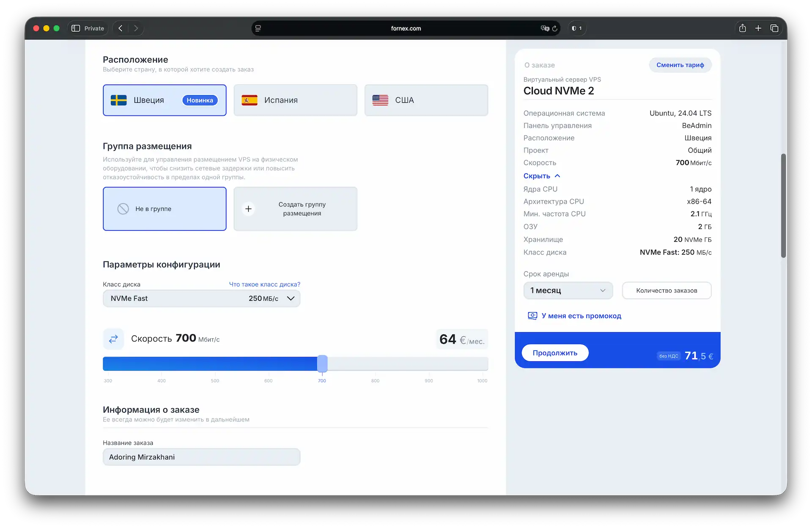This screenshot has height=528, width=812.
Task: Click the Название заказа input field
Action: [x=201, y=457]
